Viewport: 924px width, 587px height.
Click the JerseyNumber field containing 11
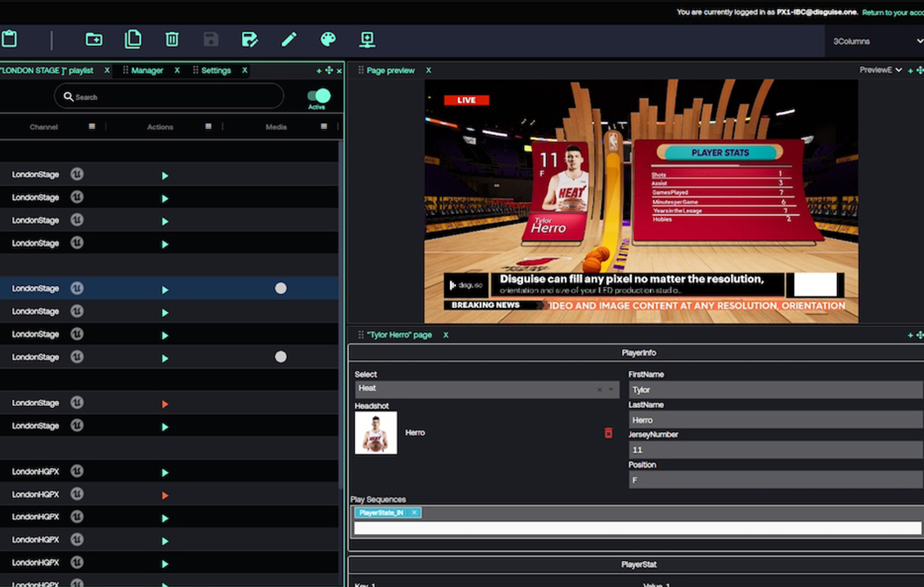click(x=775, y=450)
